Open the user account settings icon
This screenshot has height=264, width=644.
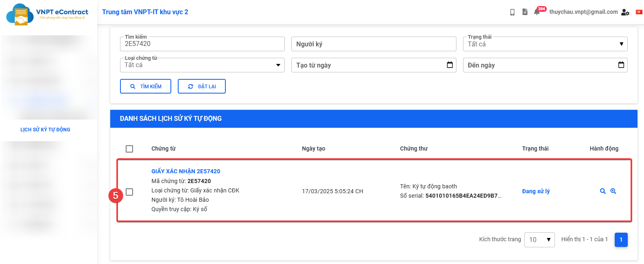(x=625, y=12)
